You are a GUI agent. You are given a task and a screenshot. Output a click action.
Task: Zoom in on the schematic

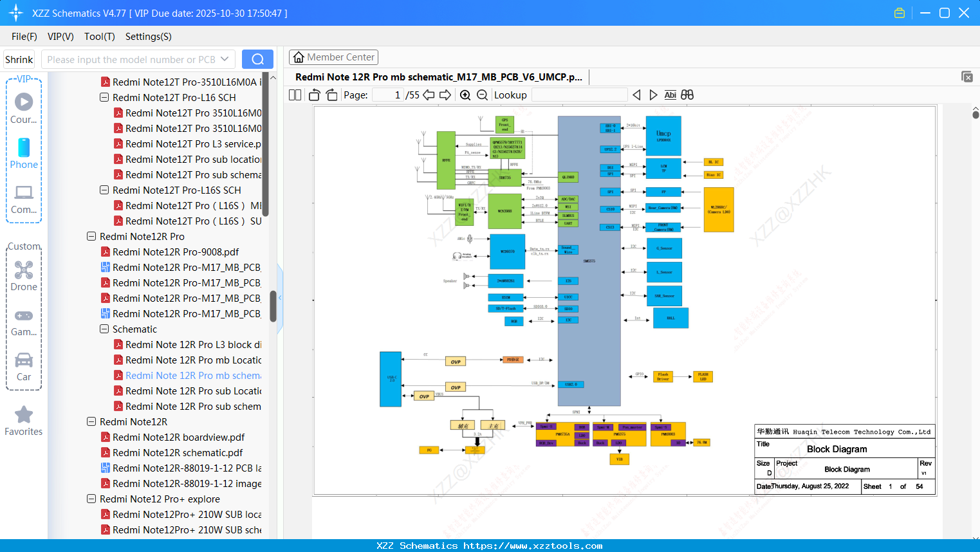[465, 95]
